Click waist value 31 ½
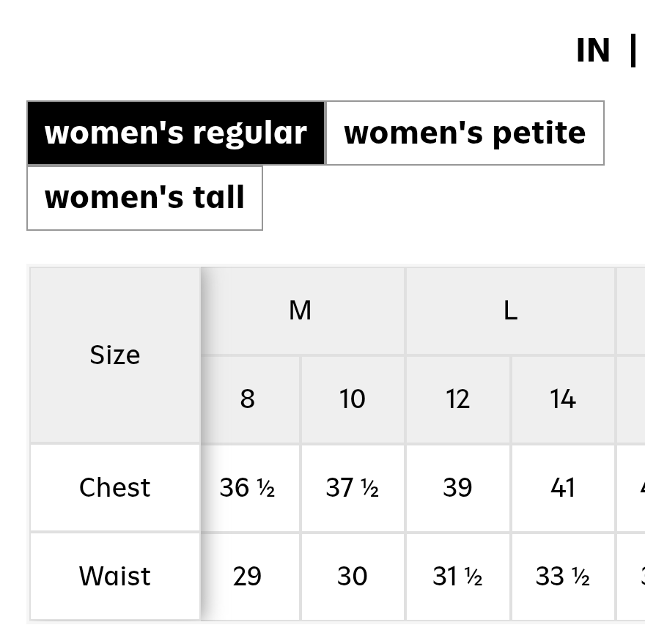Image resolution: width=645 pixels, height=644 pixels. click(x=457, y=577)
